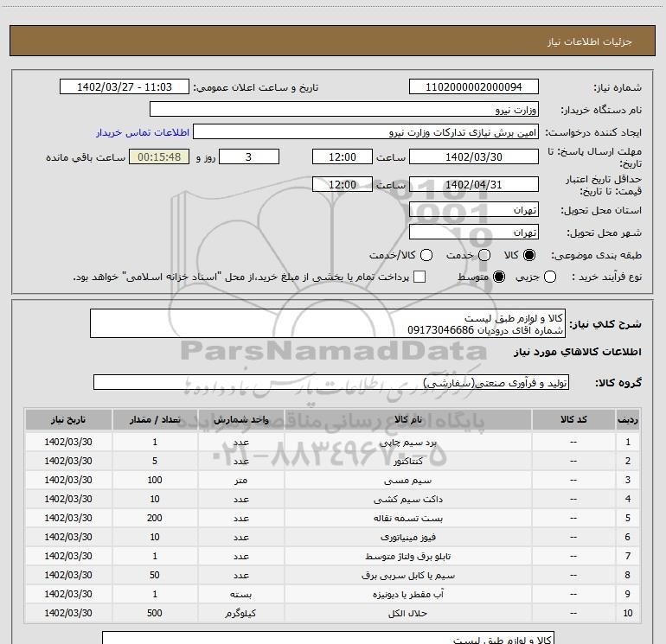Select the row item سیم یا کابل سربی برق
This screenshot has height=644, width=666.
pos(407,575)
